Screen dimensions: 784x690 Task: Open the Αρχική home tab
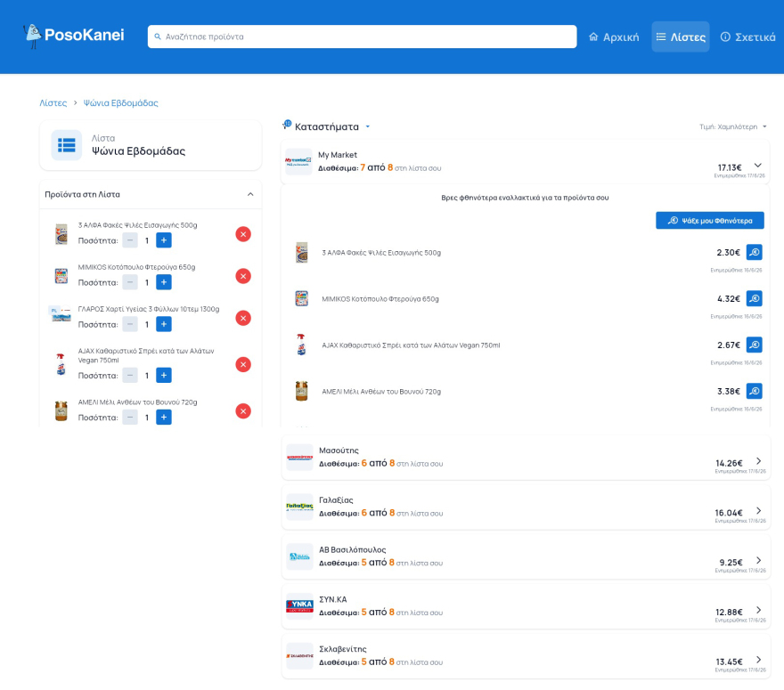point(614,37)
